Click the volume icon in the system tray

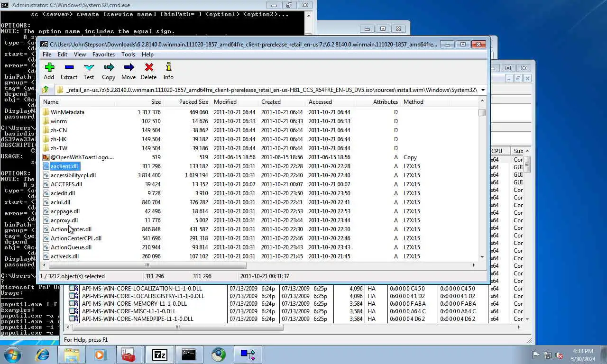(560, 355)
